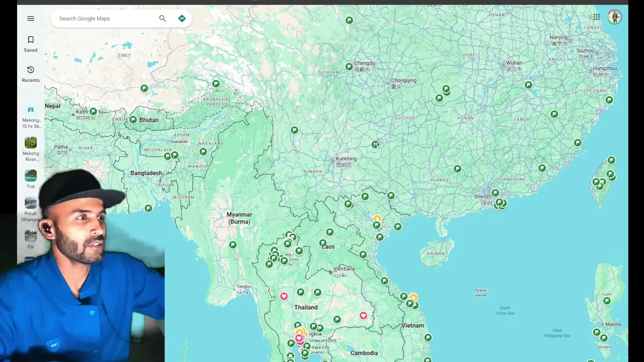Select the green flag pin in Jiangxi
The height and width of the screenshot is (362, 644).
point(554,115)
